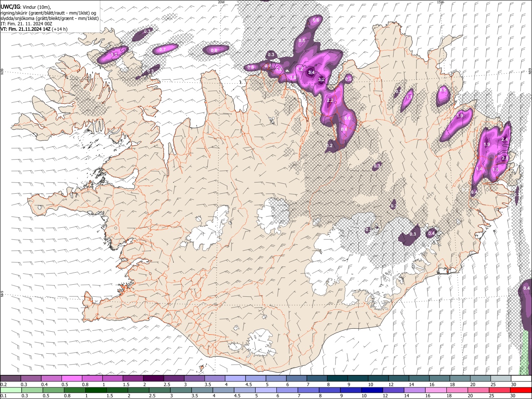This screenshot has width=532, height=399.
Task: Click the IT: Fim. 21. 11. 2024 00Z line
Action: pos(26,24)
